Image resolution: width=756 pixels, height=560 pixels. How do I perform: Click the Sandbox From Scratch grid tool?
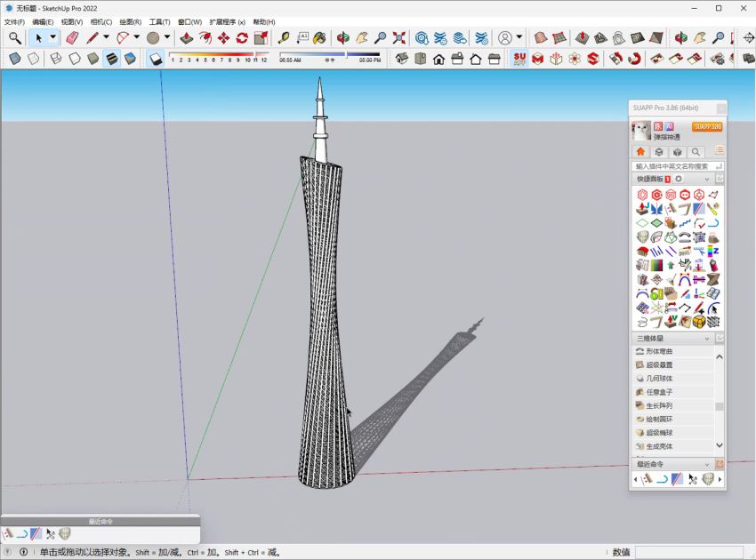tap(559, 37)
